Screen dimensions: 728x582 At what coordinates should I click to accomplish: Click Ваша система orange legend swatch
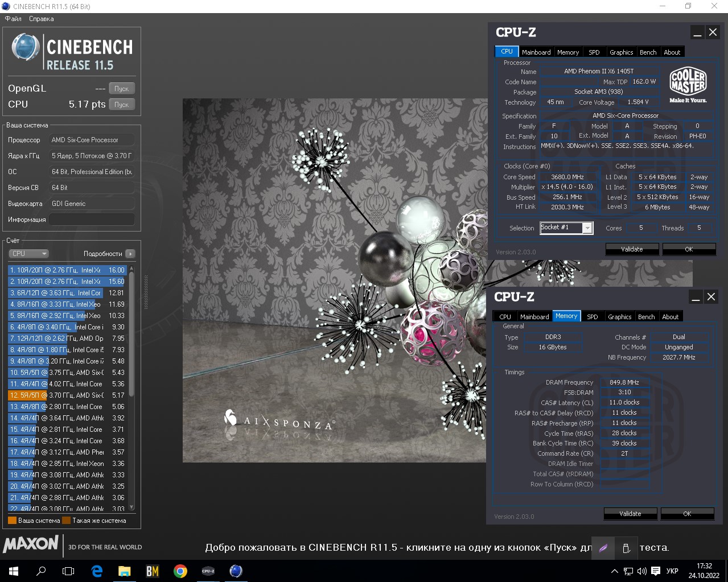(x=12, y=521)
